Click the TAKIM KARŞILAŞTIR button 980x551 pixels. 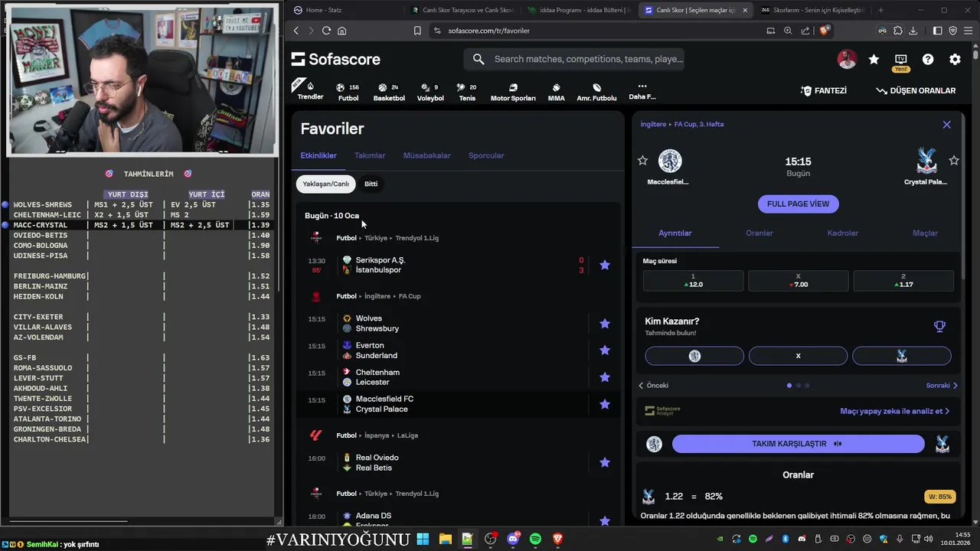(x=798, y=444)
